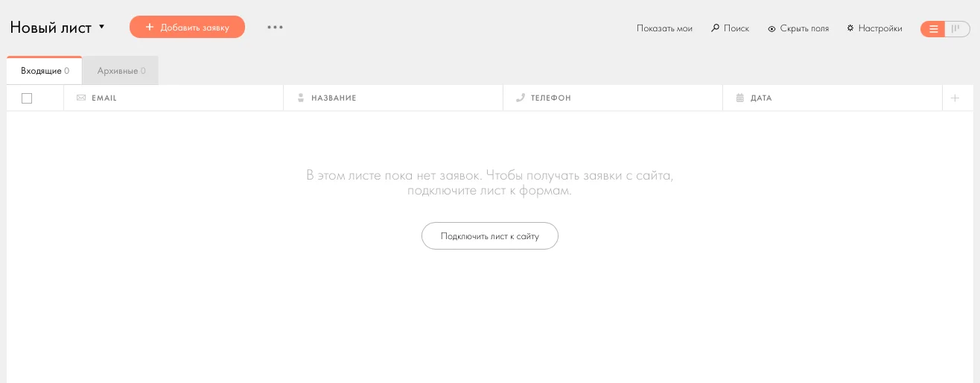The width and height of the screenshot is (980, 383).
Task: Click the Телефон column header
Action: 613,98
